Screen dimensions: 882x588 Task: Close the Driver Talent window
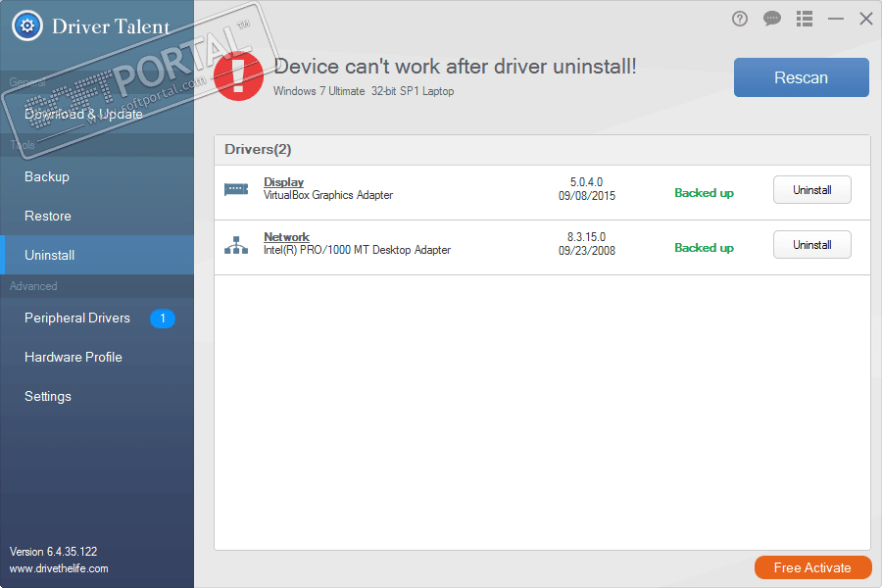(866, 20)
